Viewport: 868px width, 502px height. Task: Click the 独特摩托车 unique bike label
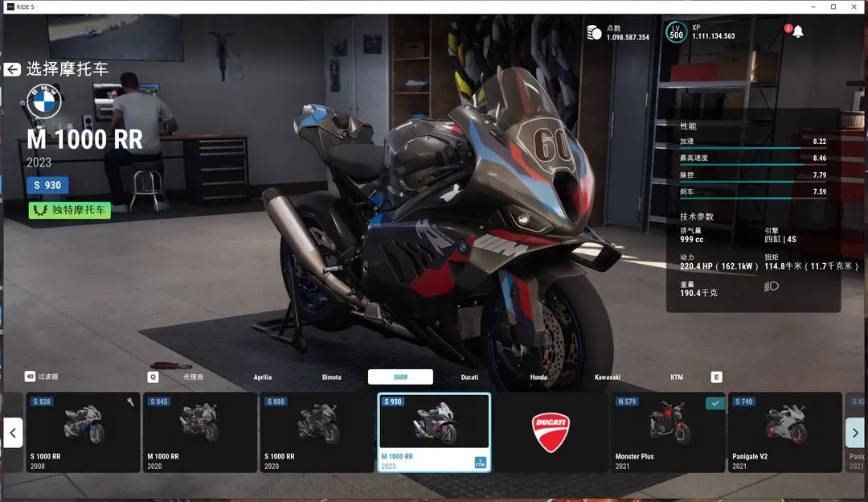click(x=70, y=210)
